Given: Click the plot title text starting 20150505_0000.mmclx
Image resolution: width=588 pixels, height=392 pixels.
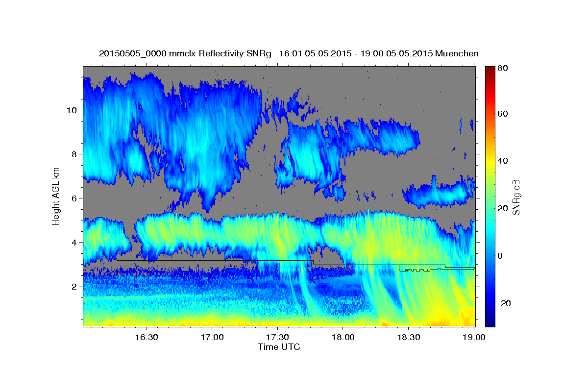Looking at the screenshot, I should click(x=289, y=53).
